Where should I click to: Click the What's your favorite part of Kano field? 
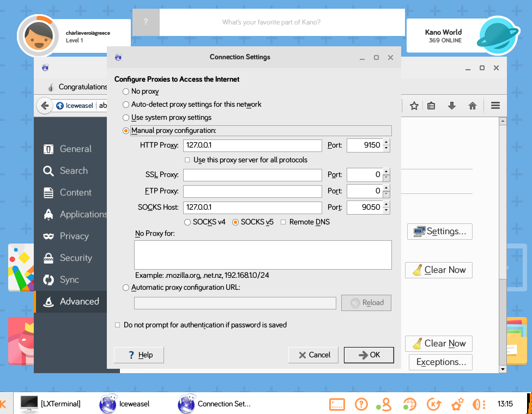282,22
